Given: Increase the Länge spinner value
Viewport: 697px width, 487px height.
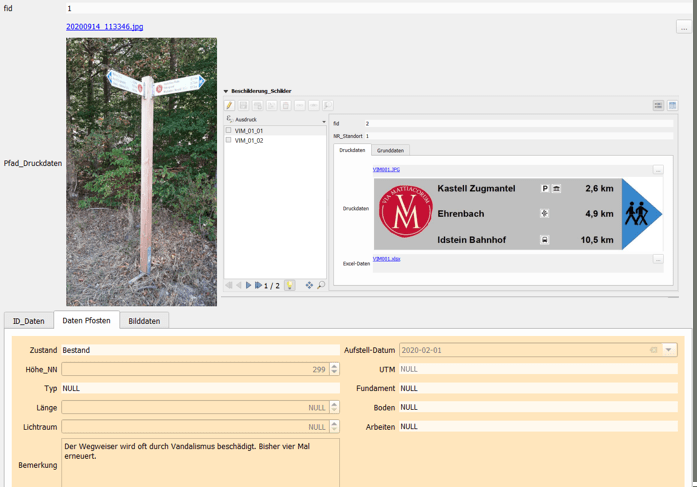Looking at the screenshot, I should point(335,405).
